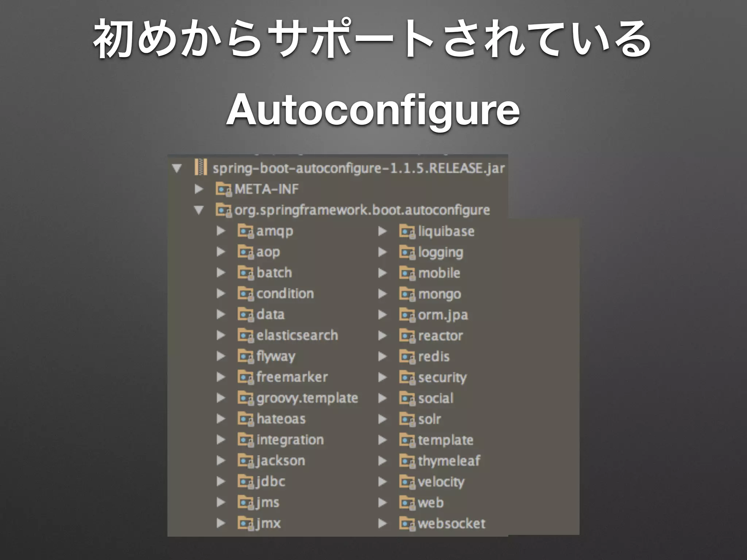
Task: Expand the jdbc package arrow
Action: click(221, 482)
